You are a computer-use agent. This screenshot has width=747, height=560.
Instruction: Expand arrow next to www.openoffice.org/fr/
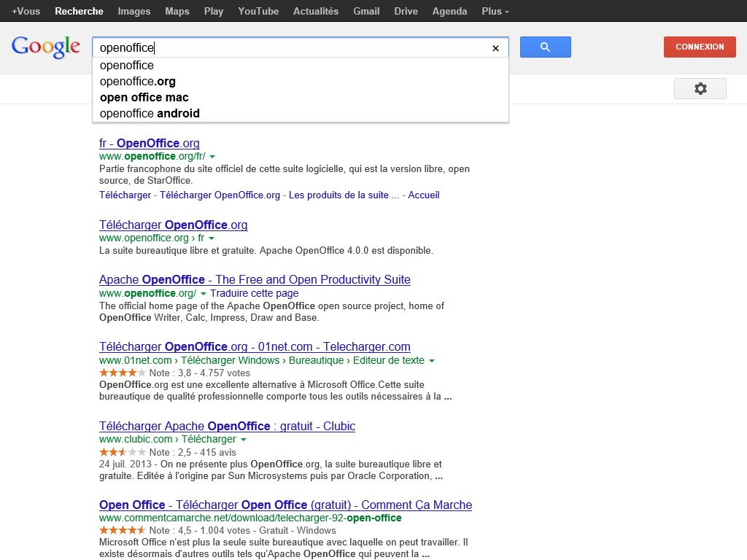click(212, 157)
